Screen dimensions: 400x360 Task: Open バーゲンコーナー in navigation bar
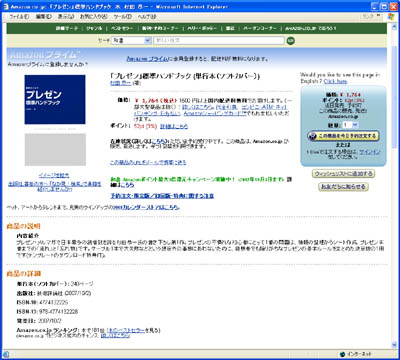coord(260,29)
